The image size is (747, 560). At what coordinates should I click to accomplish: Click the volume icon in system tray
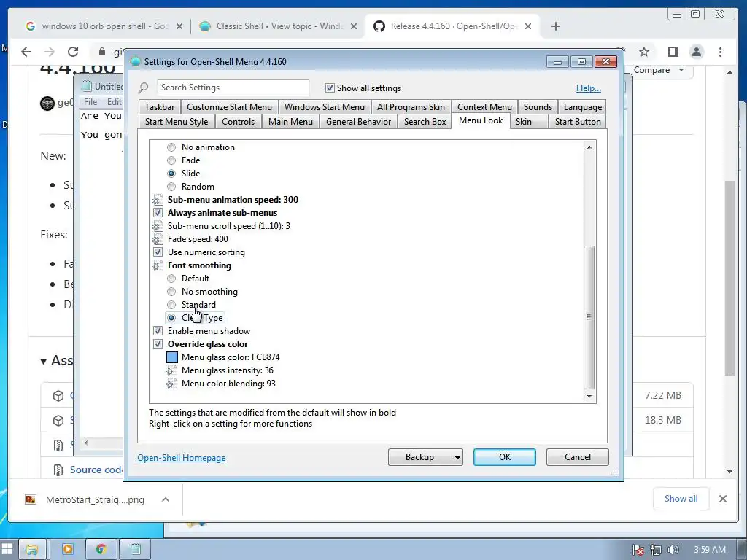pyautogui.click(x=673, y=550)
